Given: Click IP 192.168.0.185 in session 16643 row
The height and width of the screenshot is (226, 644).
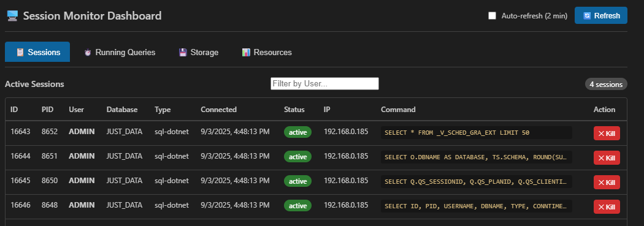Looking at the screenshot, I should (346, 132).
